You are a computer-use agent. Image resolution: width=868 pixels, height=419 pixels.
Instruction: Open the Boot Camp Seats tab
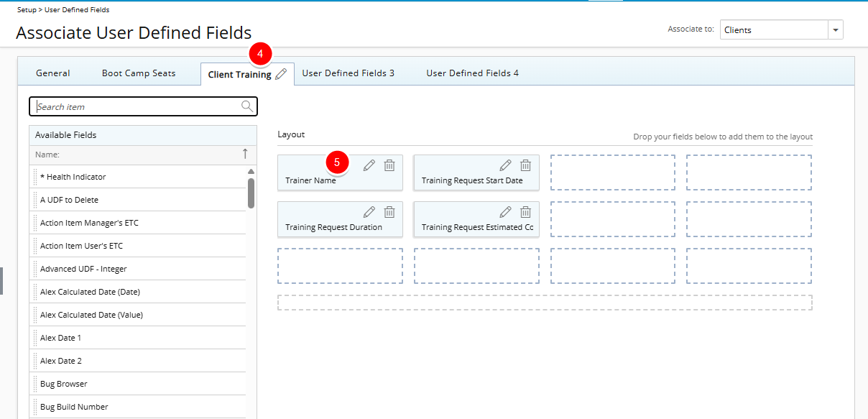point(139,73)
